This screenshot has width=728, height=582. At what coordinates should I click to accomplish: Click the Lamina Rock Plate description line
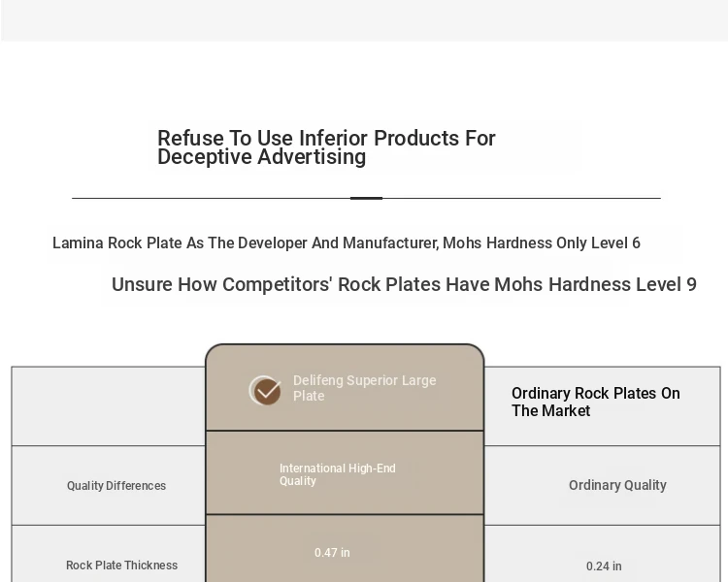[x=347, y=242]
